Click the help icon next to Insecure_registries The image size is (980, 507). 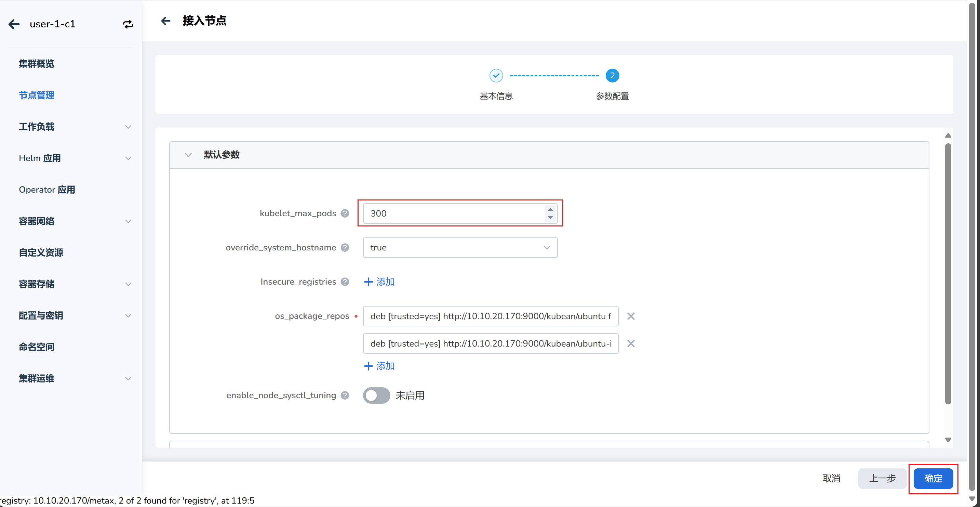345,282
